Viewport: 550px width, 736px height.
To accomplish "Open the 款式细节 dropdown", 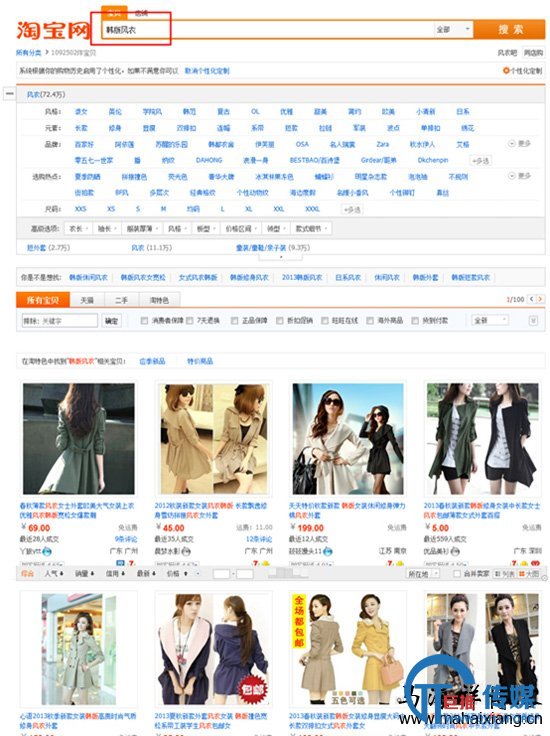I will pos(312,229).
